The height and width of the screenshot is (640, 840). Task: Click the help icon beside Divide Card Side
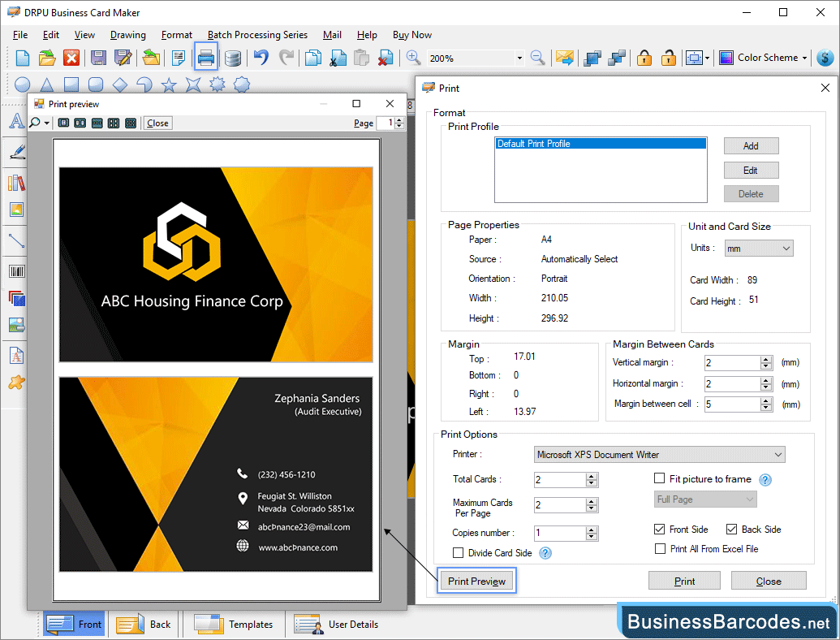pyautogui.click(x=545, y=553)
